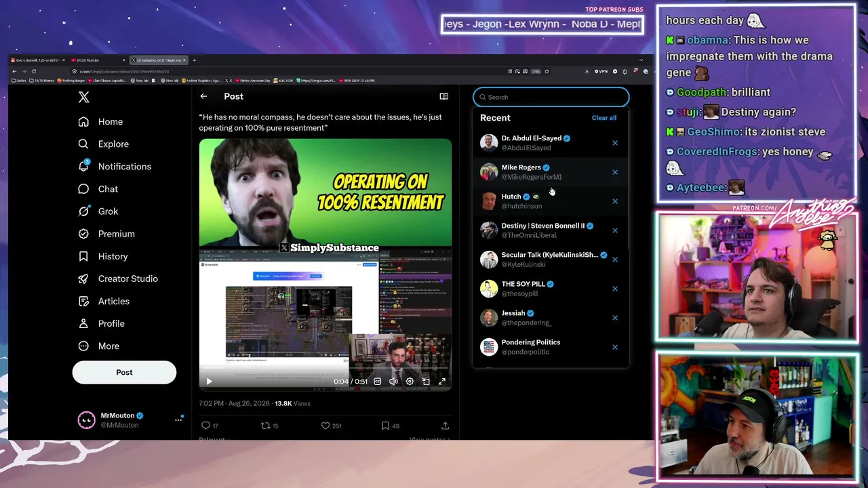
Task: View History in the sidebar
Action: 102,256
